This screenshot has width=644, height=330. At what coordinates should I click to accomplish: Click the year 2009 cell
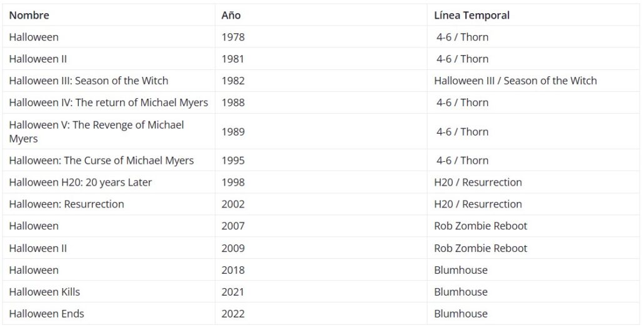233,248
